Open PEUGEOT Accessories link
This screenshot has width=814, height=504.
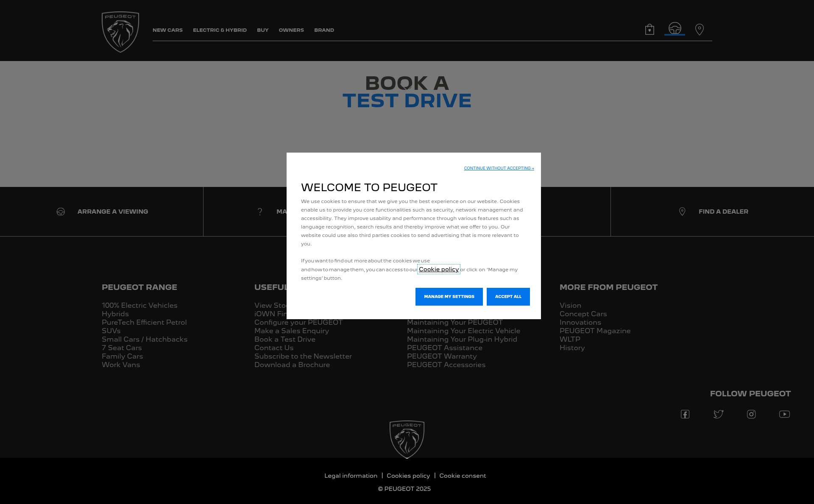point(446,365)
